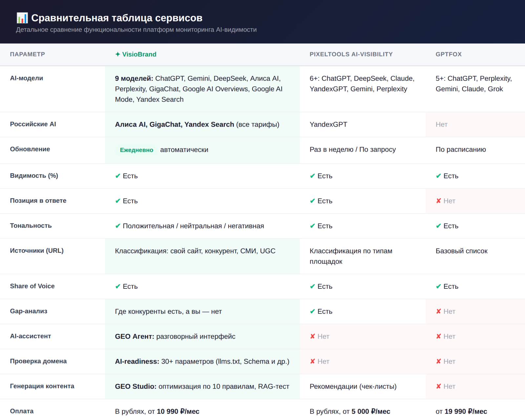The height and width of the screenshot is (420, 525).
Task: Click the Российские AI row label
Action: (33, 124)
